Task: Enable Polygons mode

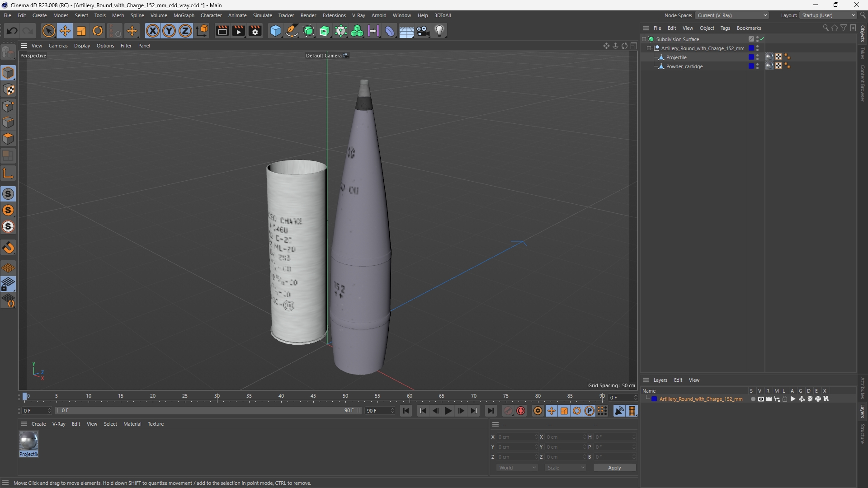Action: tap(8, 139)
